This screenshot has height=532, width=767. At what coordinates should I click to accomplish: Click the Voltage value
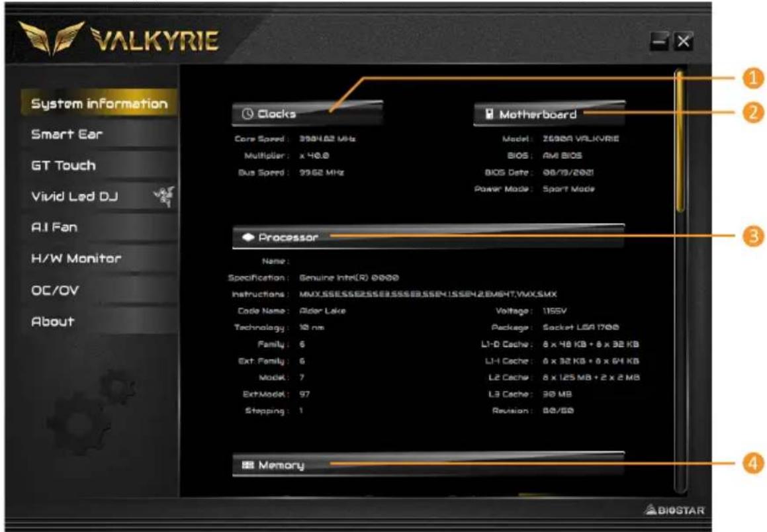point(554,311)
